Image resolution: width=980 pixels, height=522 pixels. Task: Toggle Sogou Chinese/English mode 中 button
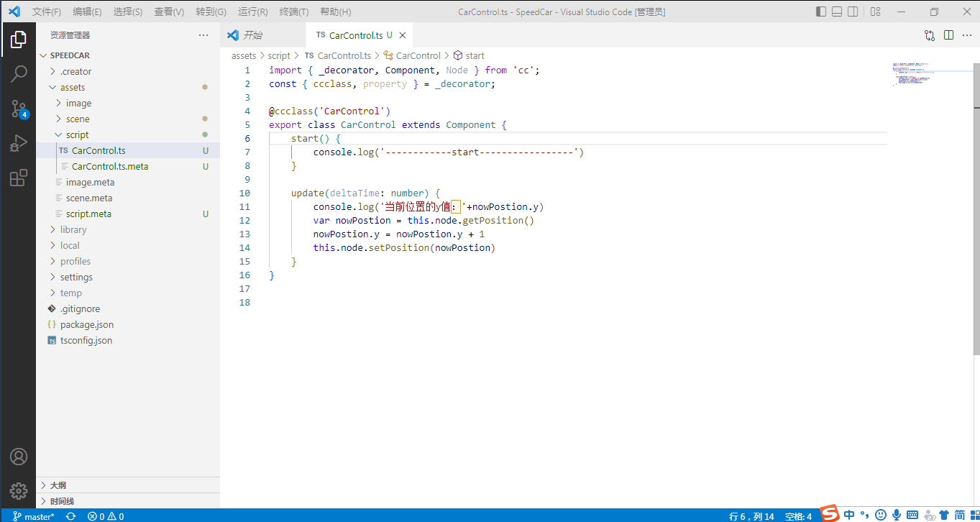point(849,515)
